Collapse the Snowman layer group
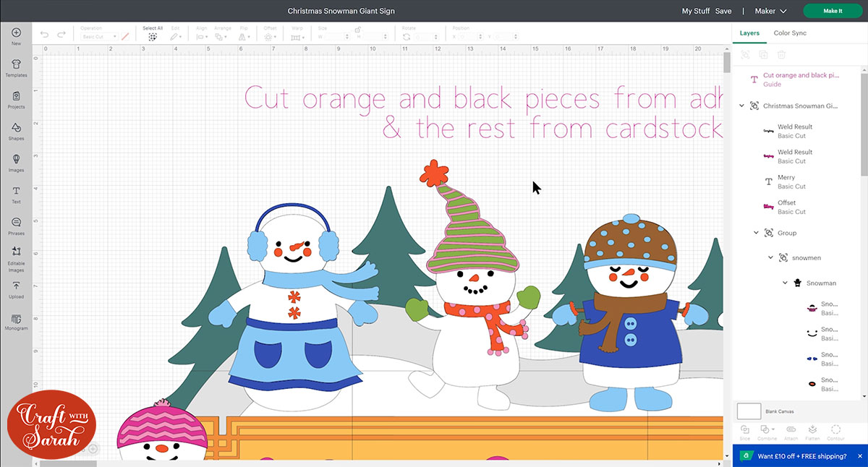This screenshot has height=467, width=868. (785, 283)
